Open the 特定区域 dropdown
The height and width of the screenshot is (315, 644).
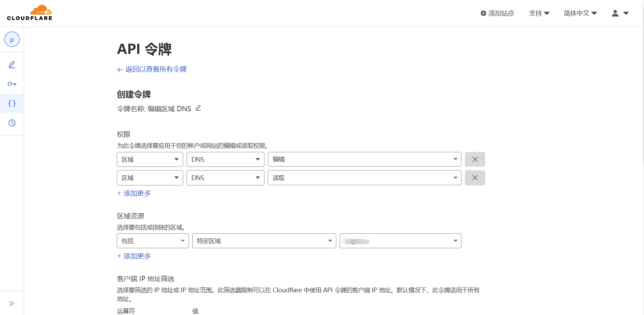click(x=264, y=241)
